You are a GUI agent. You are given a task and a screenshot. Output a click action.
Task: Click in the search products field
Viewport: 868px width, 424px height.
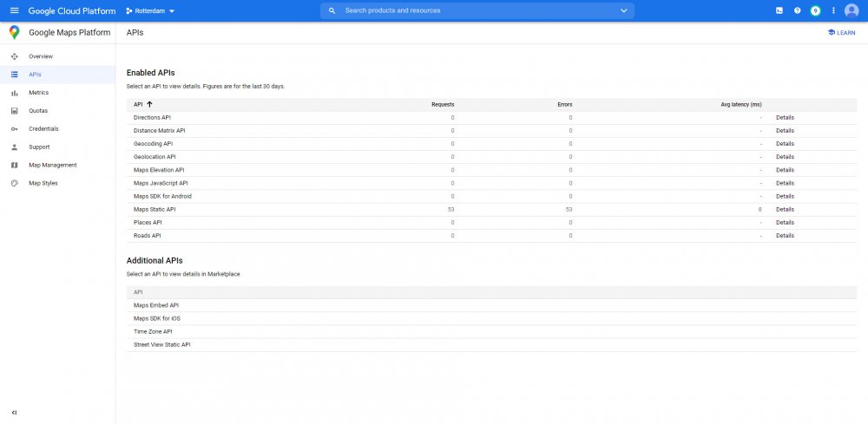click(x=477, y=10)
